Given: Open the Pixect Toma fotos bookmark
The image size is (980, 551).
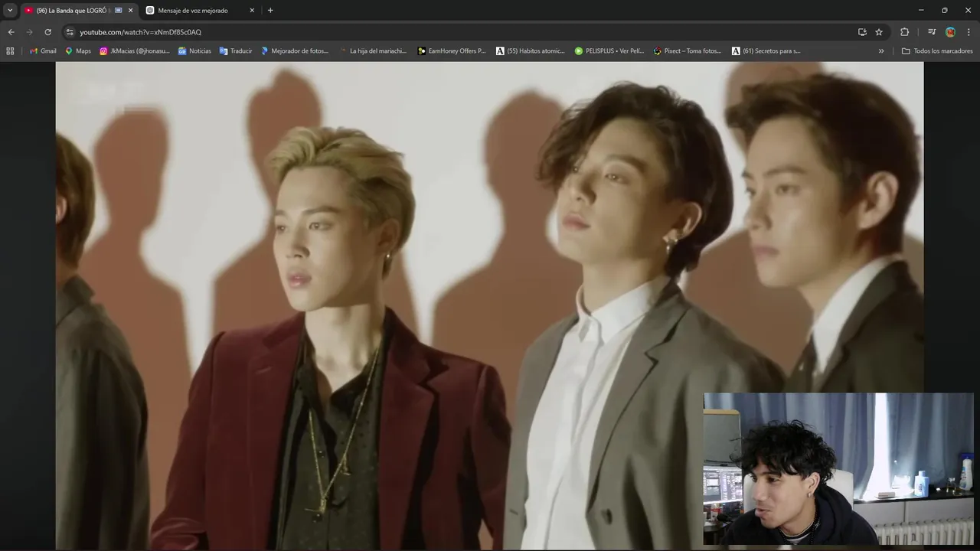Looking at the screenshot, I should click(x=688, y=51).
